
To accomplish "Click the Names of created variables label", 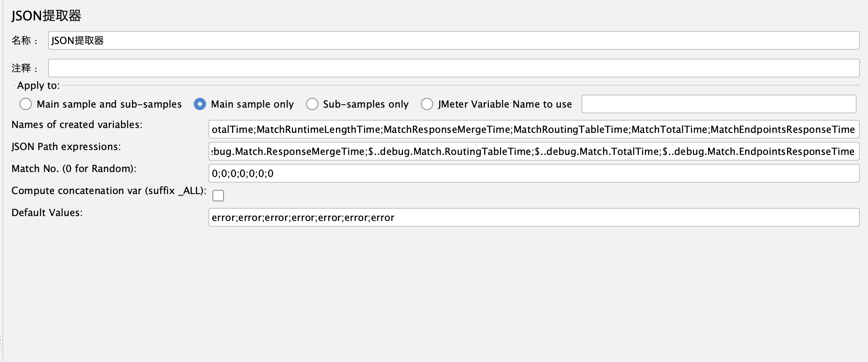I will click(x=77, y=124).
